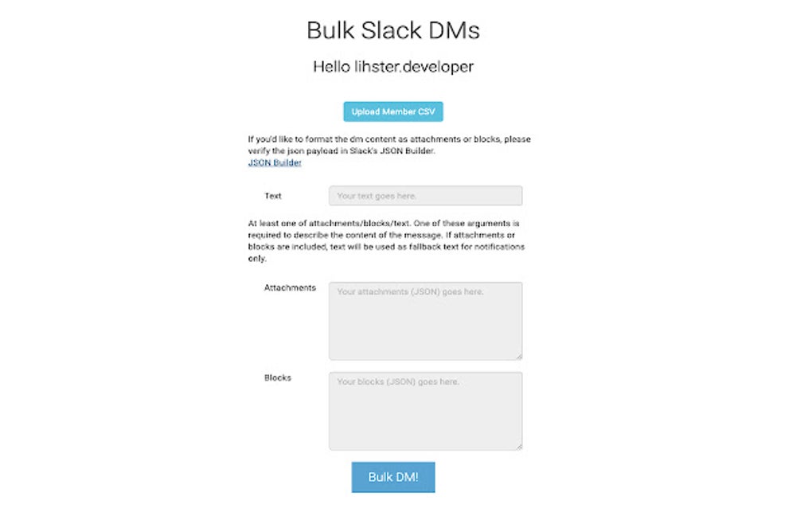The height and width of the screenshot is (508, 812).
Task: Click the Bulk Slack DMs page title
Action: (392, 30)
